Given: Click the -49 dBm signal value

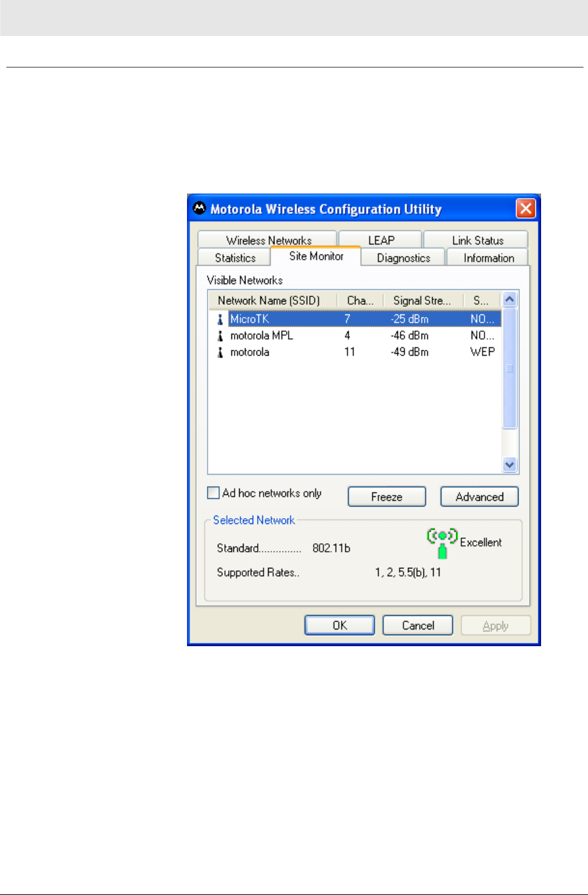Looking at the screenshot, I should (409, 352).
